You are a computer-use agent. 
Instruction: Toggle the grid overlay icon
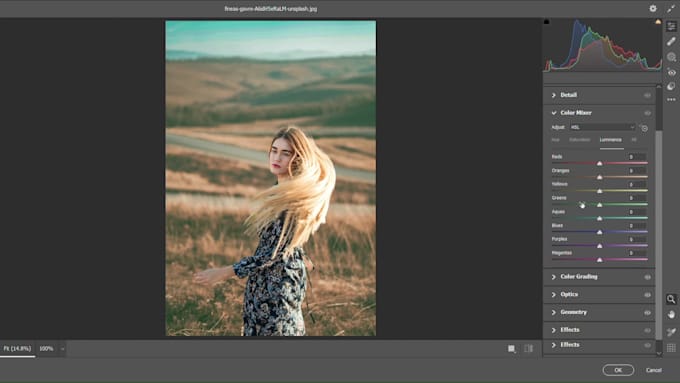[671, 347]
